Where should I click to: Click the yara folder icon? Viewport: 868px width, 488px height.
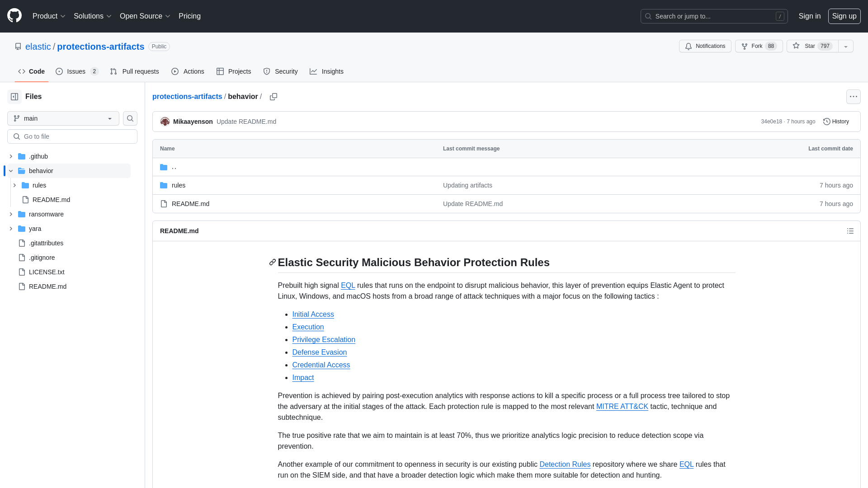tap(22, 229)
